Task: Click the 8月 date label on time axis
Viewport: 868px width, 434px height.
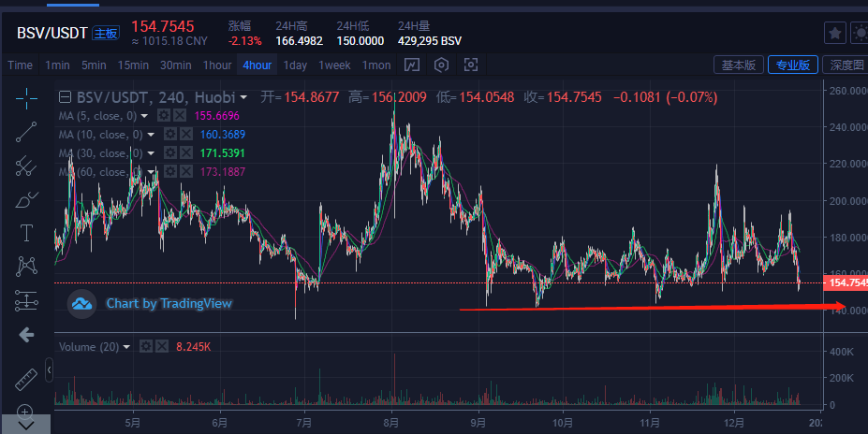Action: [x=391, y=423]
